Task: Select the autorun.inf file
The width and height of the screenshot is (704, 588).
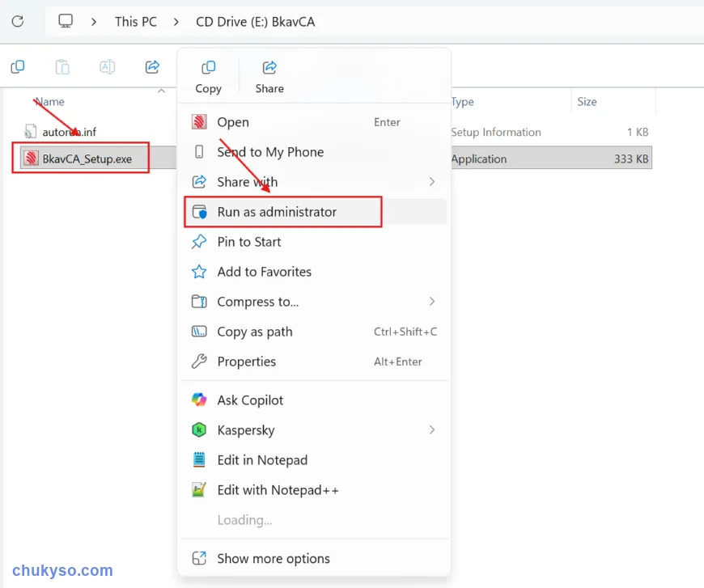Action: coord(69,132)
